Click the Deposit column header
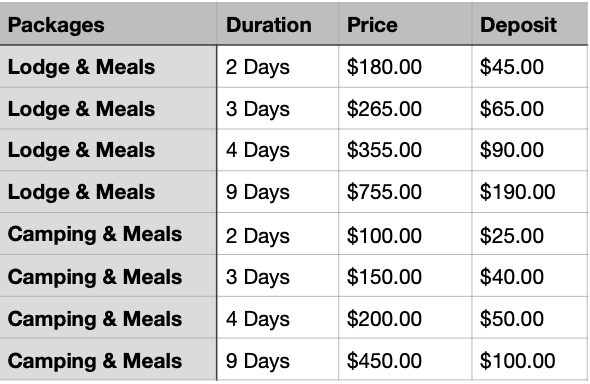 tap(530, 24)
